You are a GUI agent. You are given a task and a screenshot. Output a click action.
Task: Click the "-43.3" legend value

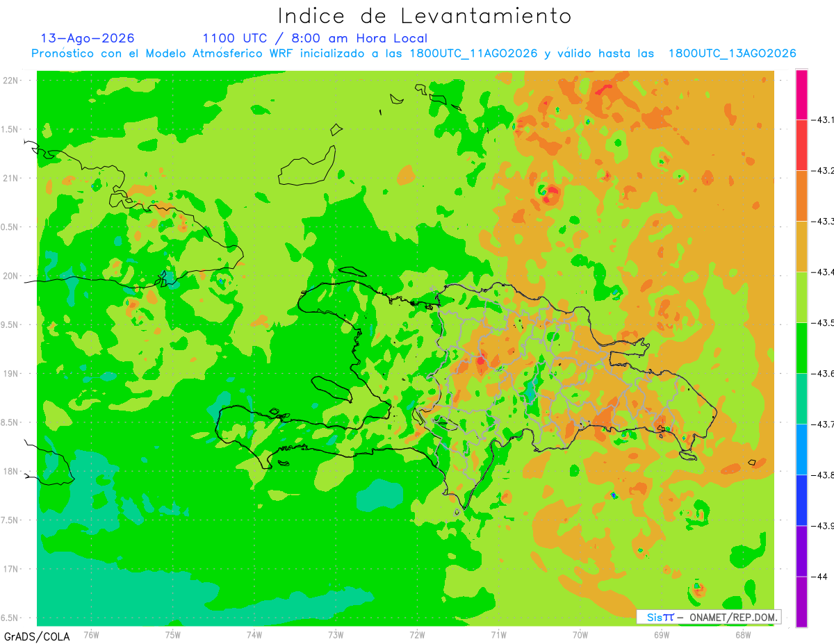coord(822,222)
